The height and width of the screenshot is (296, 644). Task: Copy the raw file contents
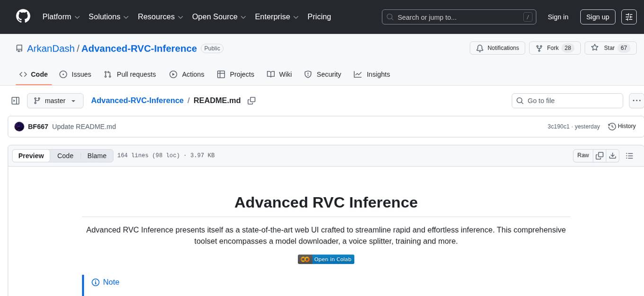pyautogui.click(x=599, y=155)
